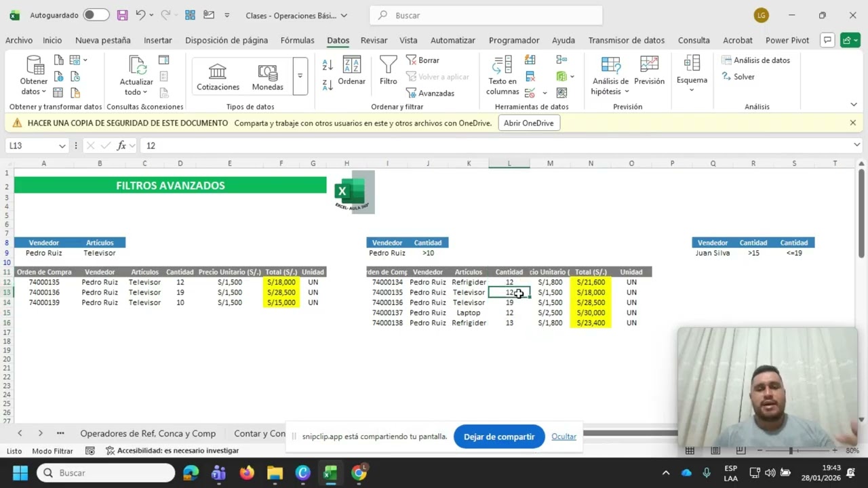Click the Buscar search box in title bar
This screenshot has width=868, height=488.
486,15
